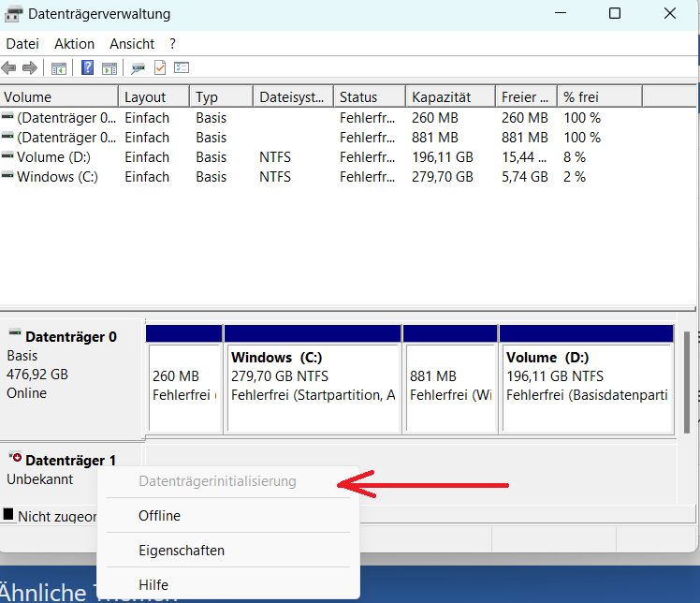Sort by the Volume column header
Image resolution: width=700 pixels, height=603 pixels.
coord(59,97)
